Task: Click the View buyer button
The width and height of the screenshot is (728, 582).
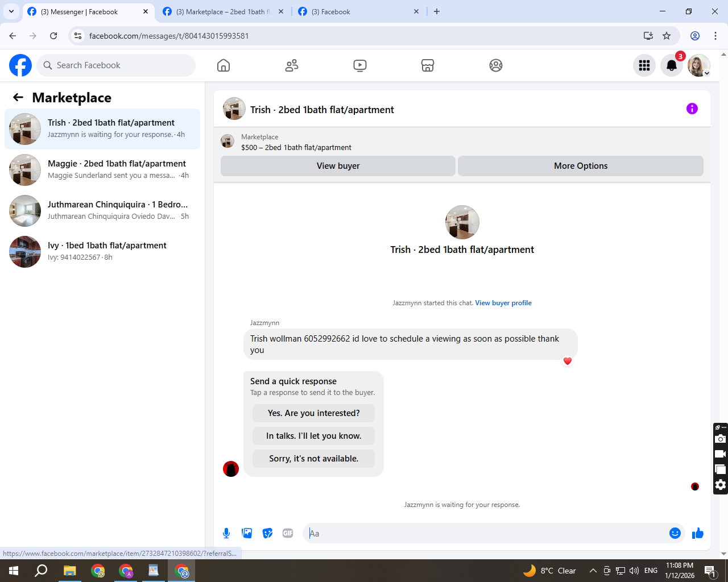Action: point(338,166)
